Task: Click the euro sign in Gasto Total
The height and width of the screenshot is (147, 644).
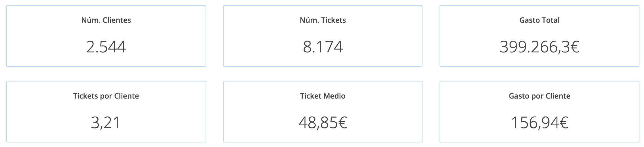Action: point(574,47)
